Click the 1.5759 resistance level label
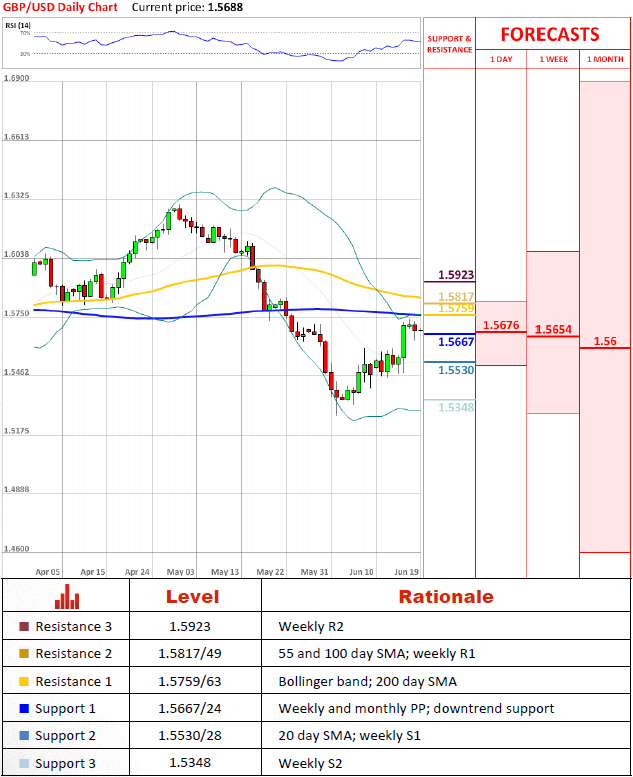Image resolution: width=633 pixels, height=777 pixels. (456, 308)
